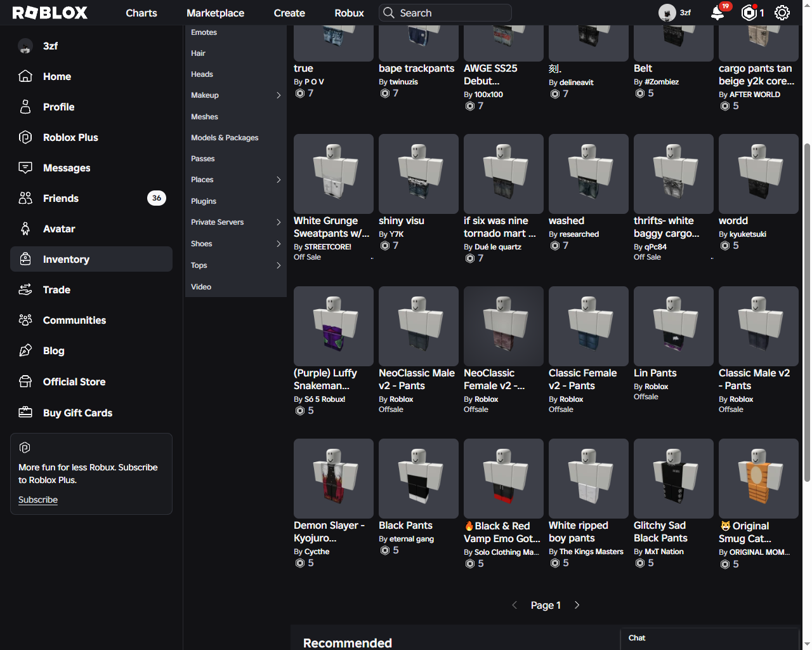Screen dimensions: 812x650
Task: Open the Lin Pants item link
Action: pos(655,373)
